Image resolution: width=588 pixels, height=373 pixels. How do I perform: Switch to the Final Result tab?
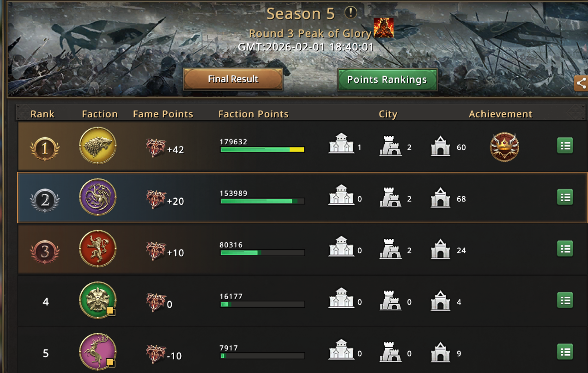(x=233, y=79)
